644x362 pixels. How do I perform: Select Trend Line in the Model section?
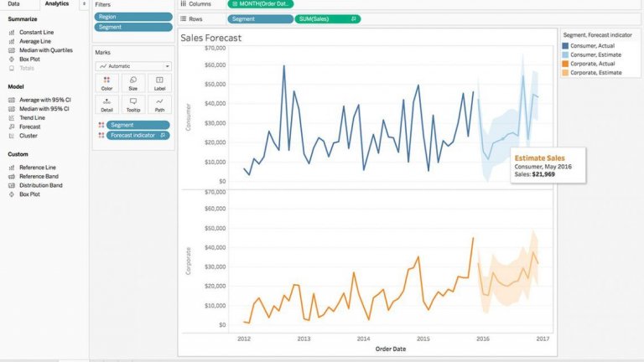click(32, 117)
